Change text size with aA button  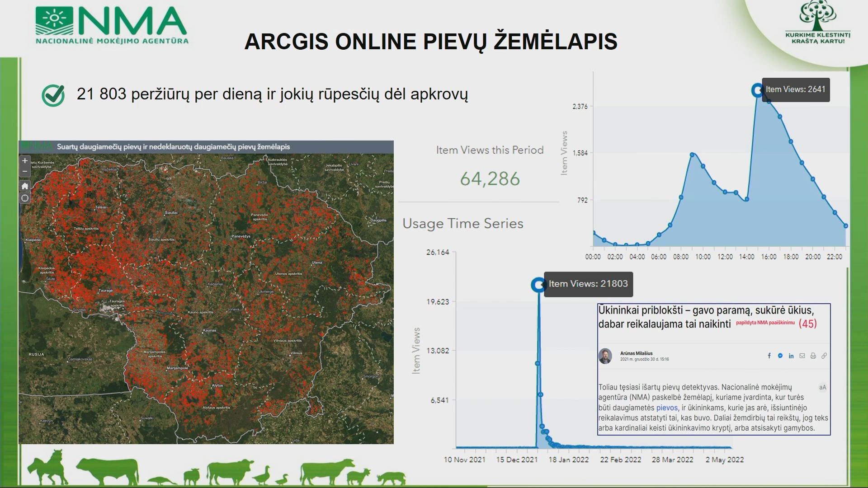[822, 387]
